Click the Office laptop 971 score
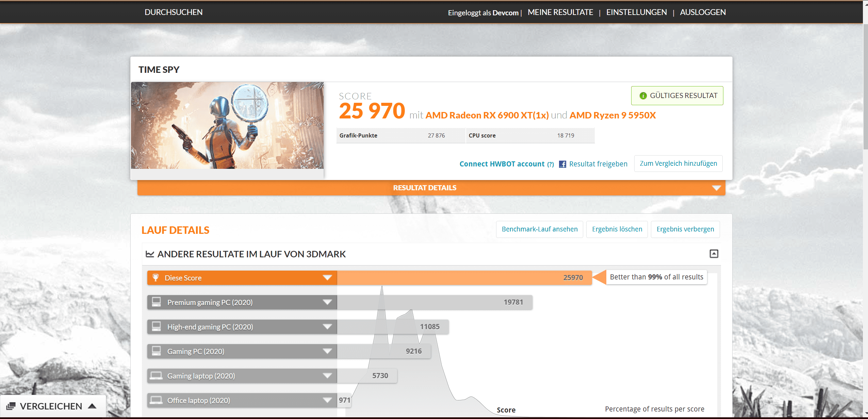Image resolution: width=868 pixels, height=419 pixels. click(344, 400)
